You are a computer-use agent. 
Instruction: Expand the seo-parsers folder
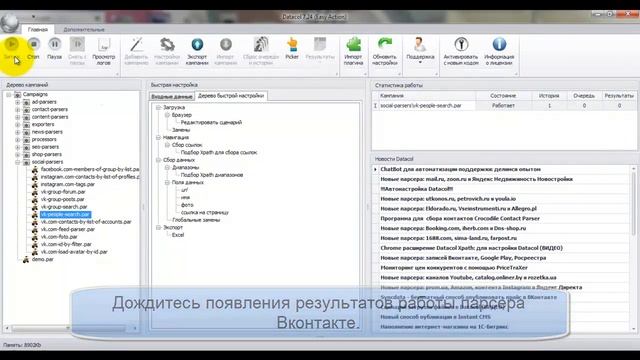18,147
